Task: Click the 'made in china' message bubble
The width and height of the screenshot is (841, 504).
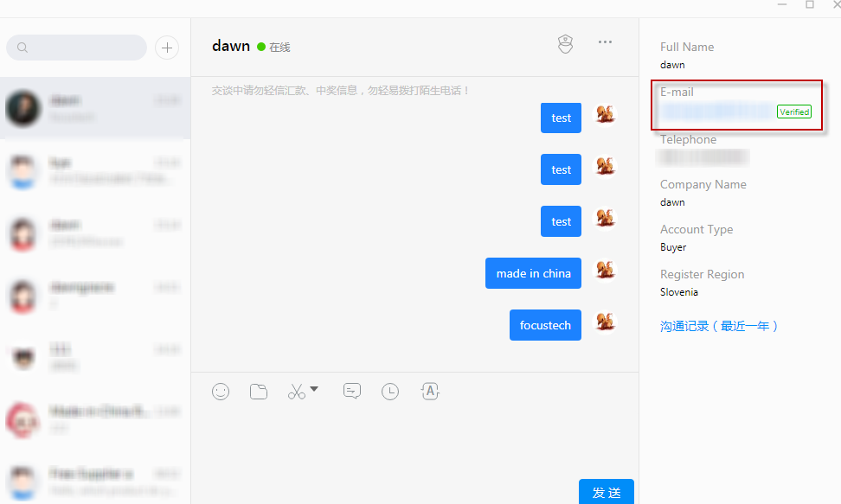Action: coord(533,273)
